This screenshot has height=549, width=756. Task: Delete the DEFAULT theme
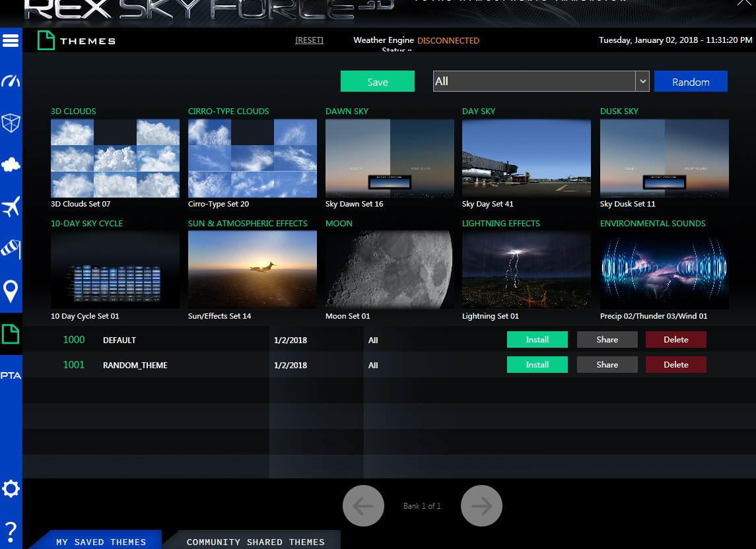click(x=675, y=339)
